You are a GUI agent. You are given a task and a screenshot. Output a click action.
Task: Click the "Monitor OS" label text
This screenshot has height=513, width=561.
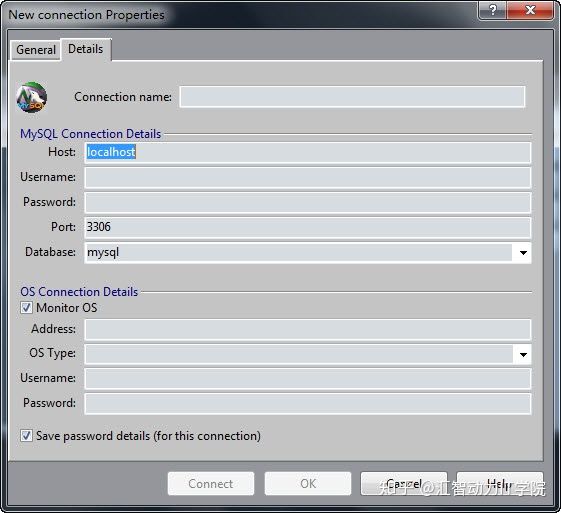pos(67,308)
